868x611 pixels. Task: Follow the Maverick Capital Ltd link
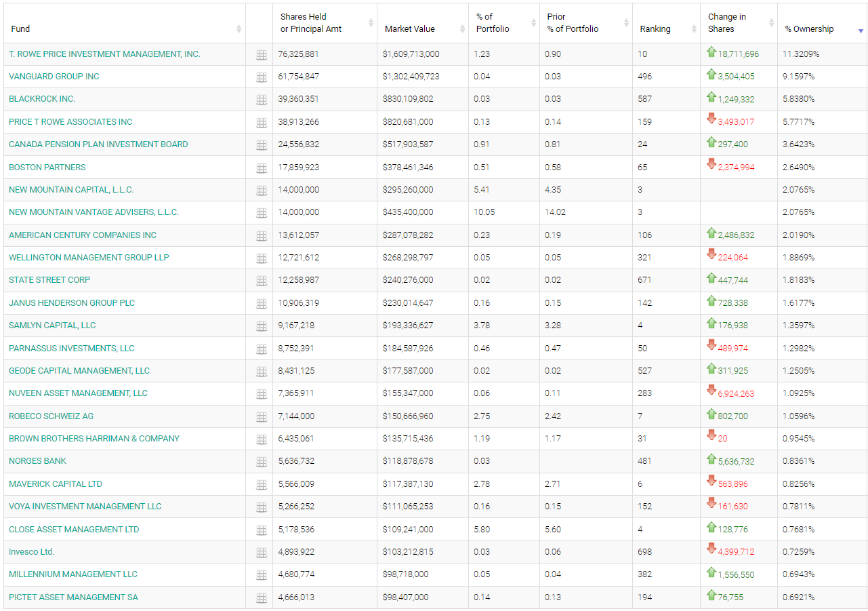56,484
